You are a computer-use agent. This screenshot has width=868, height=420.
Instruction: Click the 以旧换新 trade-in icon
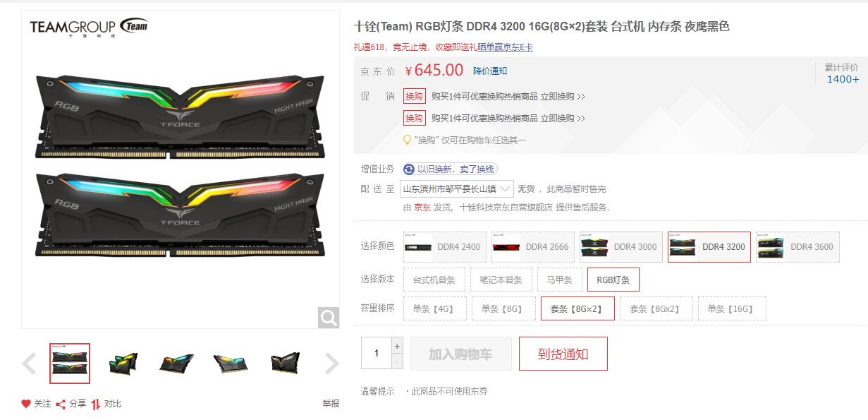tap(409, 169)
